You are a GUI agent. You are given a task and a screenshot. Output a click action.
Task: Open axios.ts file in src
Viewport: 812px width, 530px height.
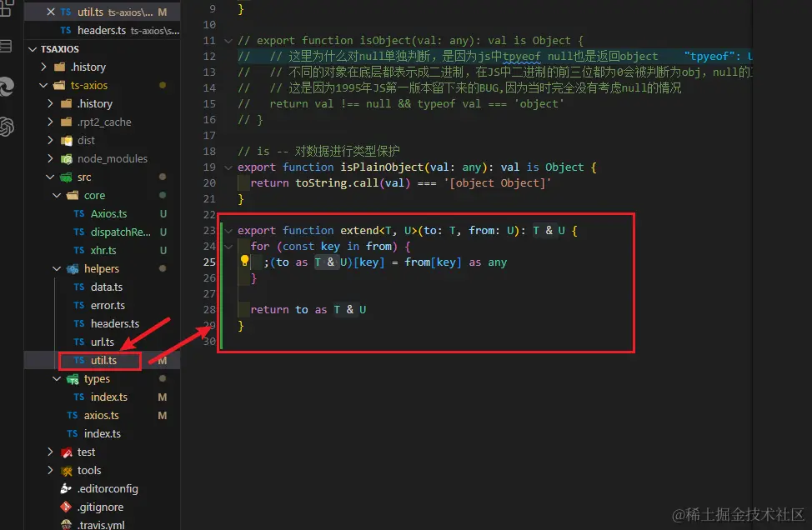coord(102,415)
